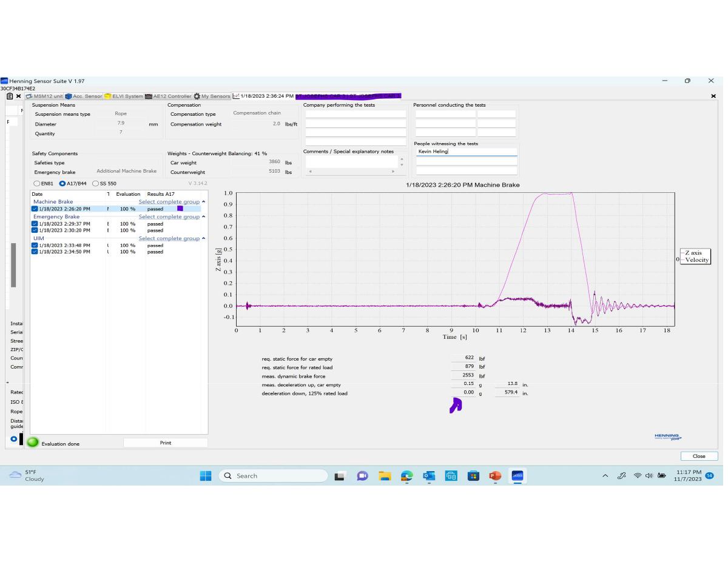Screen dimensions: 728x562
Task: Click the Date column header
Action: 38,194
